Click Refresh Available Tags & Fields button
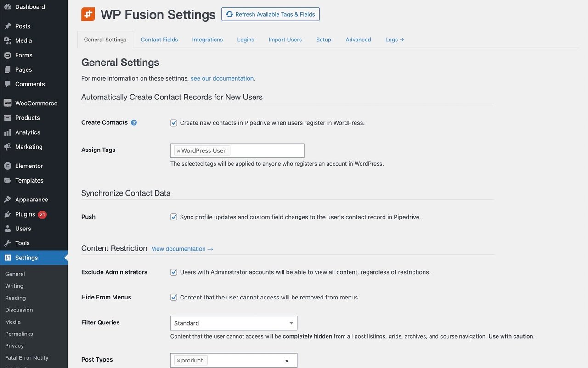 (x=270, y=14)
